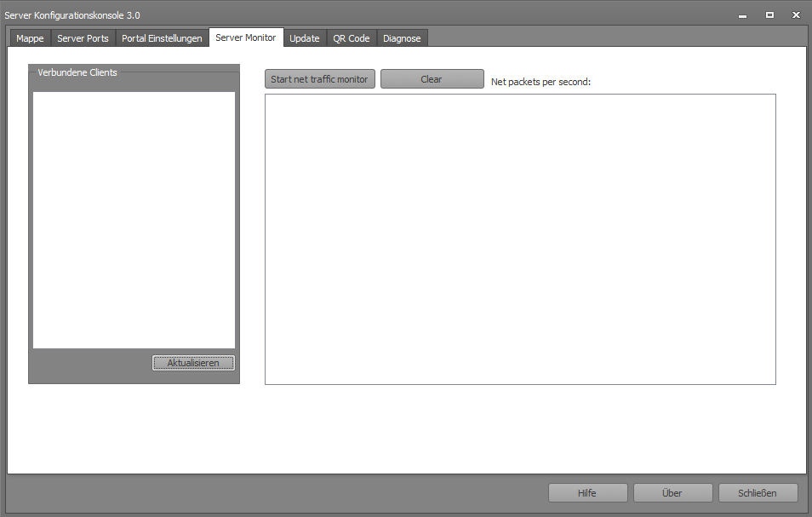Switch to the QR Code tab
Image resolution: width=812 pixels, height=517 pixels.
point(352,38)
